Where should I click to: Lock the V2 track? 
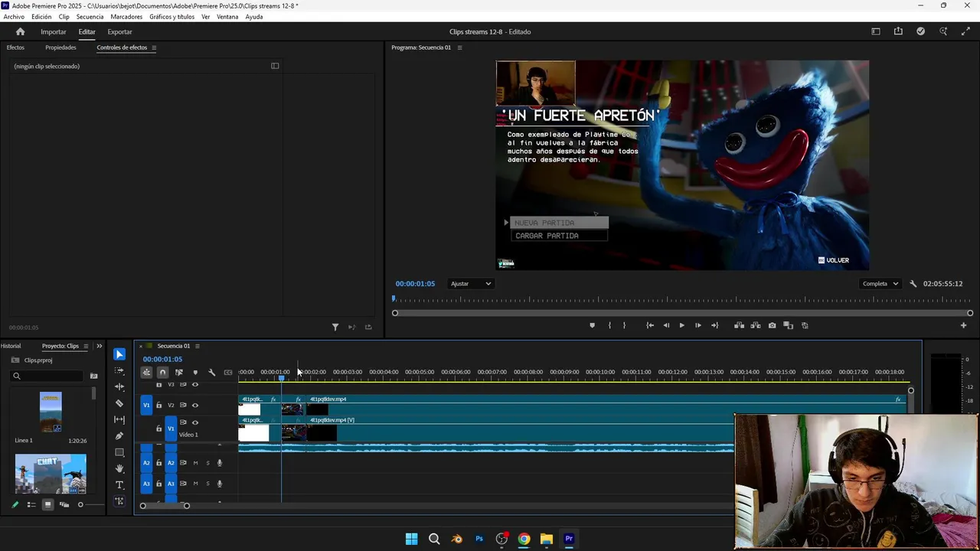(x=159, y=405)
